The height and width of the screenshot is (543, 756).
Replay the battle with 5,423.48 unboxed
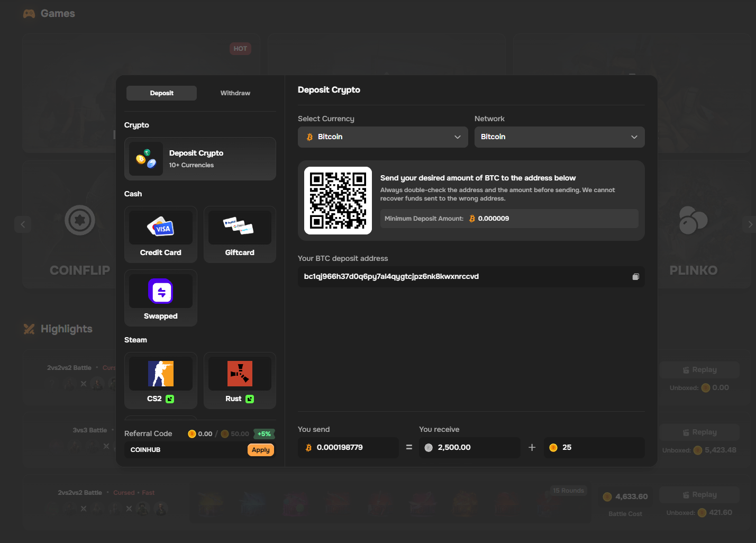pos(699,432)
